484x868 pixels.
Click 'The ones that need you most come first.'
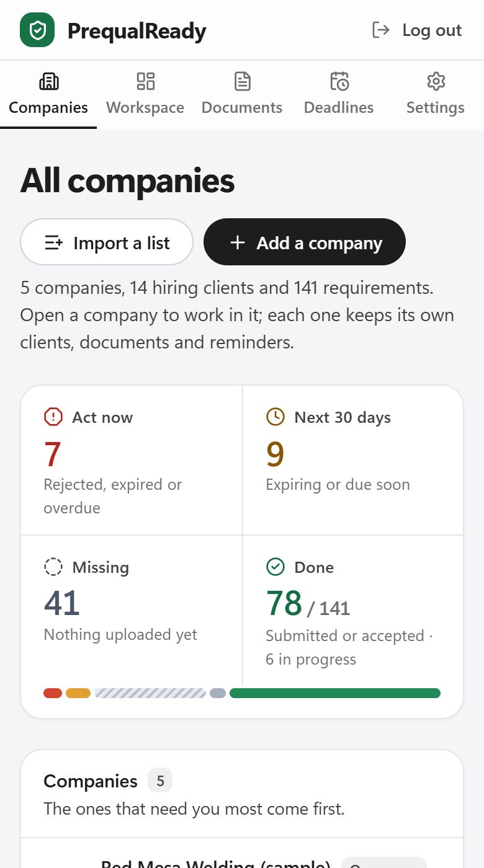click(x=194, y=808)
